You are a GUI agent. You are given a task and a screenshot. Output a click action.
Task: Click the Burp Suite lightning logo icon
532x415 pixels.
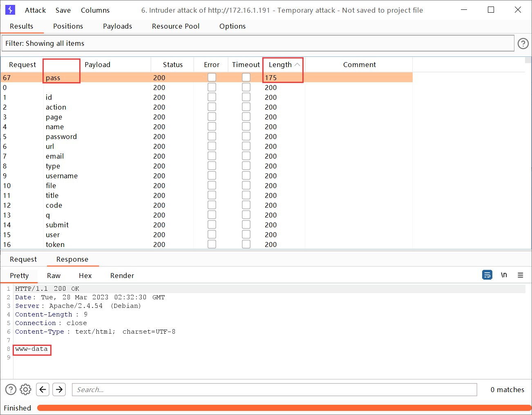click(x=10, y=10)
